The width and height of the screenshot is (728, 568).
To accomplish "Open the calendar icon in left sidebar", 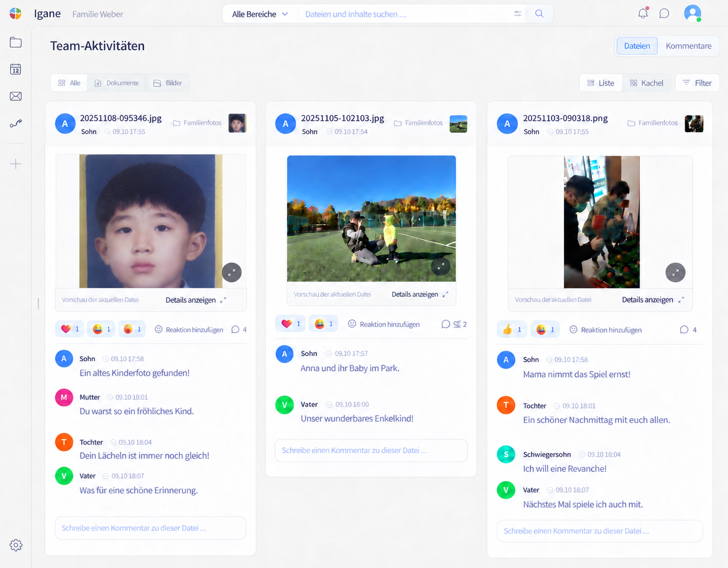I will (16, 69).
